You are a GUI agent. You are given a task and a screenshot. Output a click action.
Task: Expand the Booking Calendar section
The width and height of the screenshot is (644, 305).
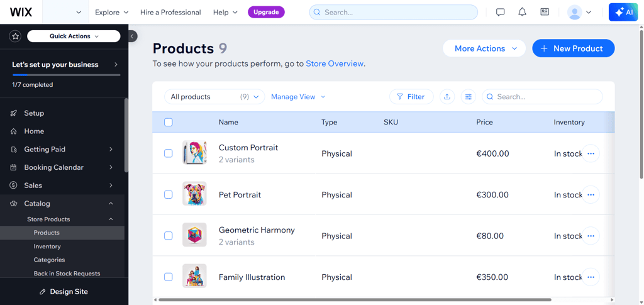tap(62, 167)
